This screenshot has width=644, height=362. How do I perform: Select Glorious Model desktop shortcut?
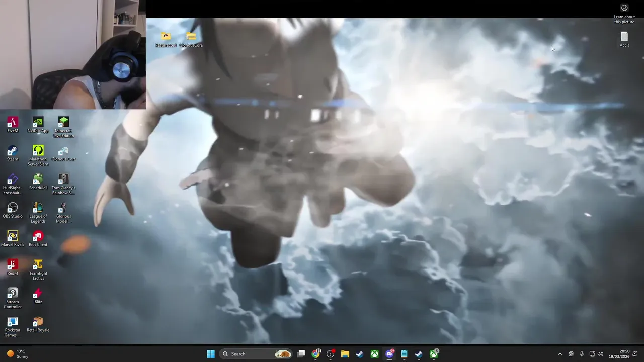(x=63, y=213)
